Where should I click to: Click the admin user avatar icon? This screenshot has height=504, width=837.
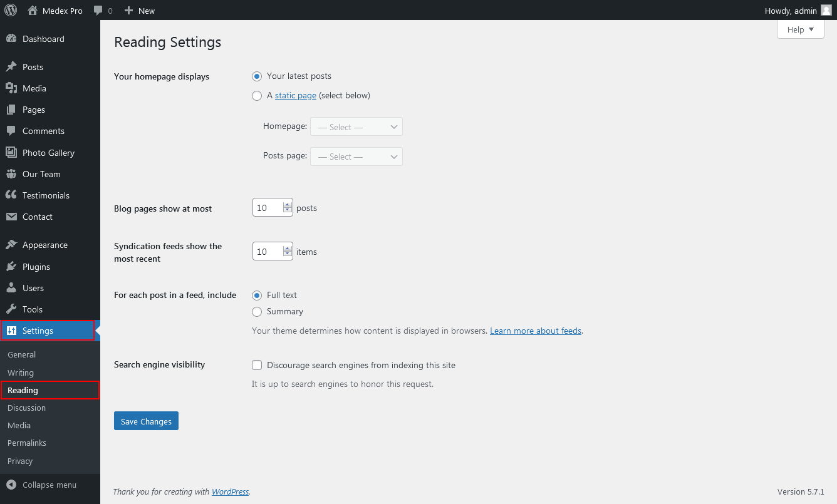[x=826, y=10]
